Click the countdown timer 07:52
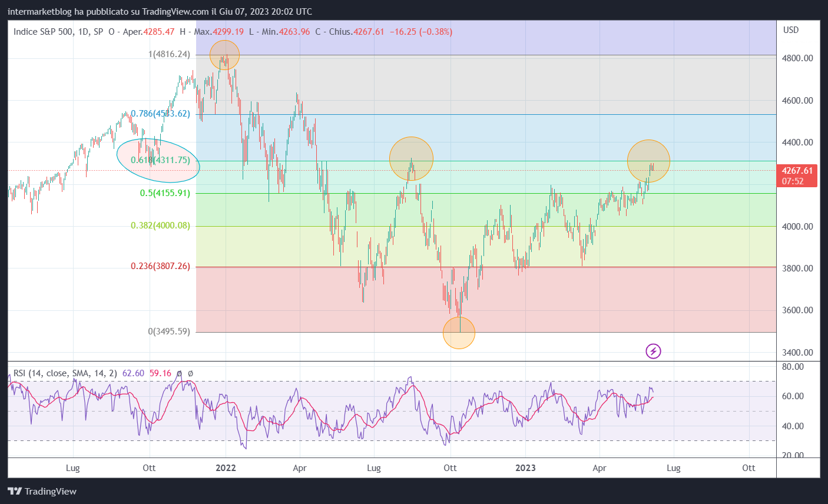The height and width of the screenshot is (504, 828). pos(793,181)
